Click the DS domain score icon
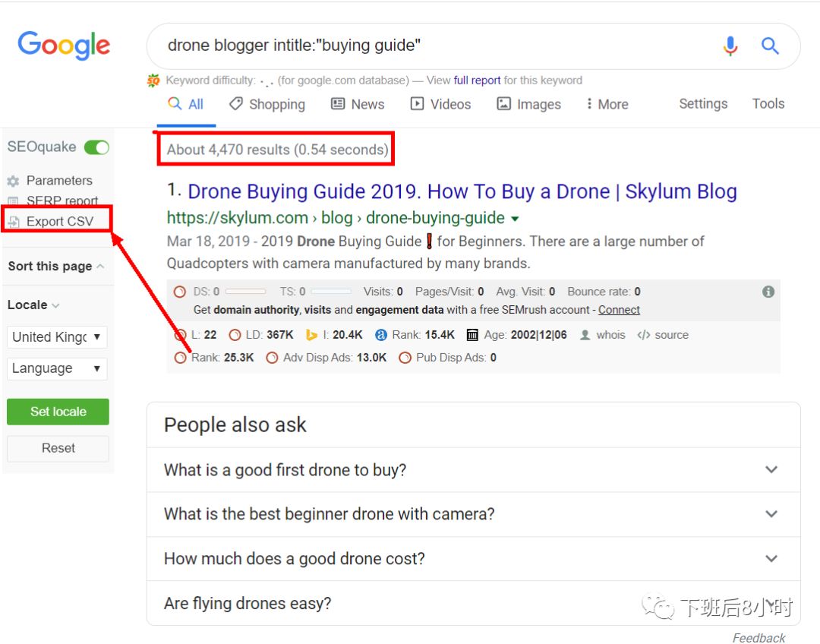 [180, 292]
